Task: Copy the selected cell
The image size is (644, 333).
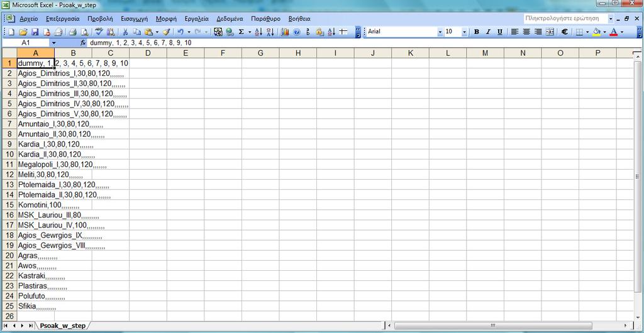Action: [x=137, y=32]
